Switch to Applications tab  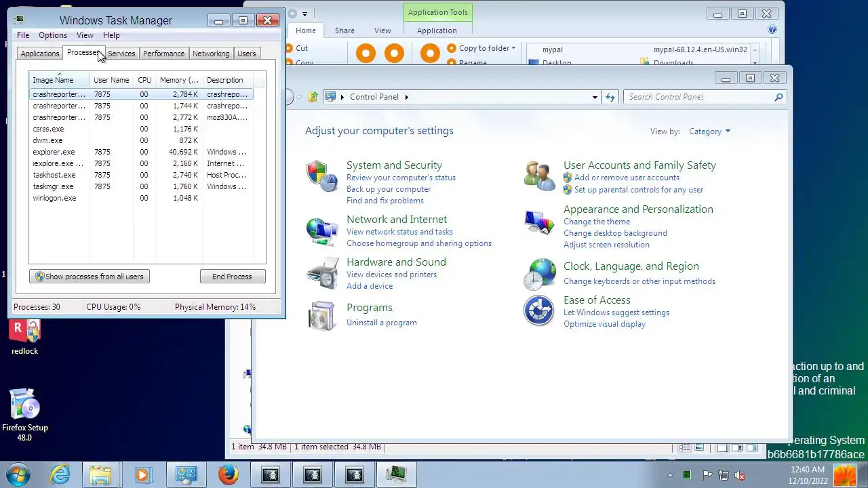[40, 54]
